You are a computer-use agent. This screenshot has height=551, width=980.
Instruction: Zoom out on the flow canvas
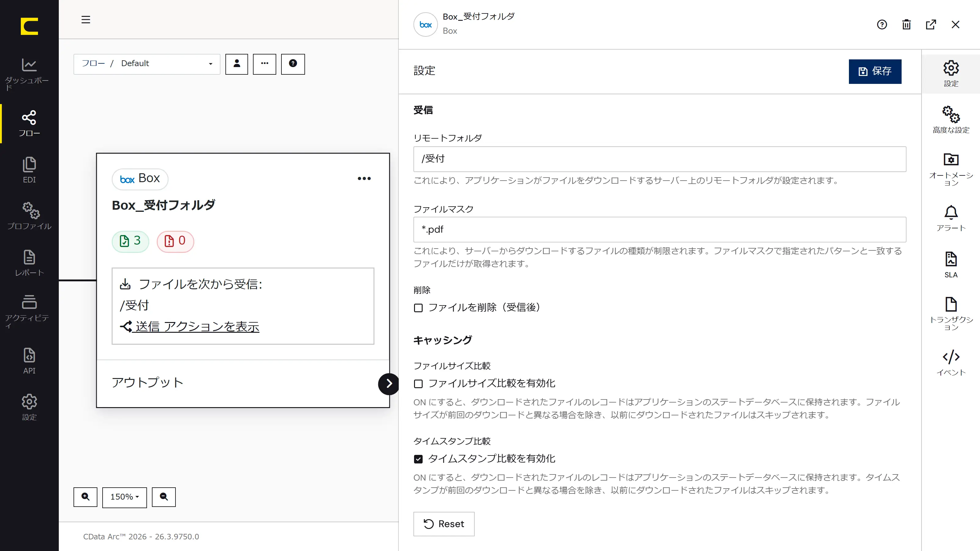coord(164,497)
